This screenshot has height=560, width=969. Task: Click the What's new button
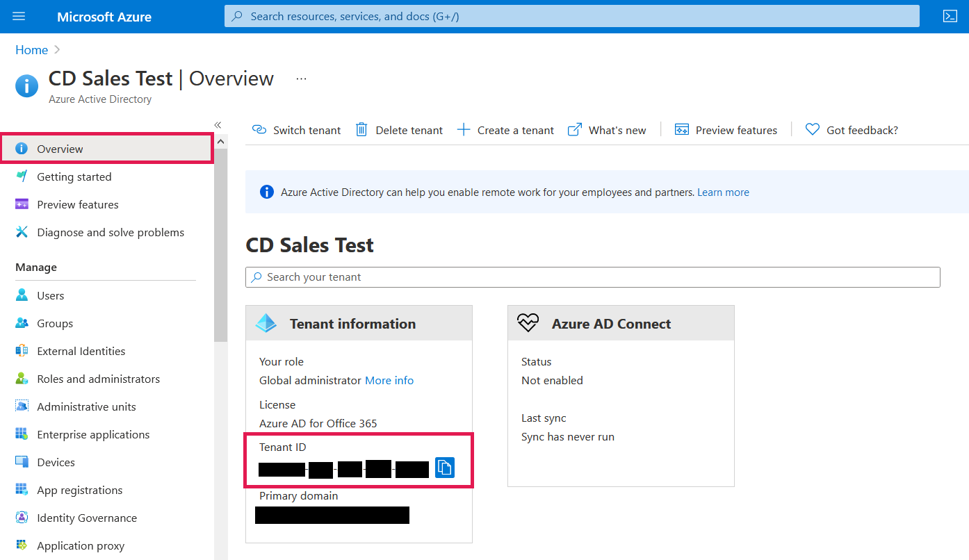coord(607,130)
